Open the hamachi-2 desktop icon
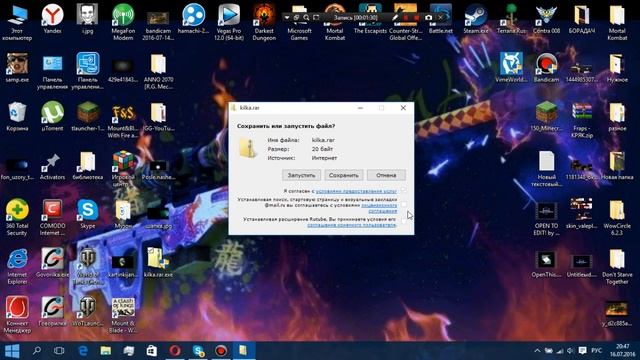This screenshot has width=640, height=360. (193, 19)
